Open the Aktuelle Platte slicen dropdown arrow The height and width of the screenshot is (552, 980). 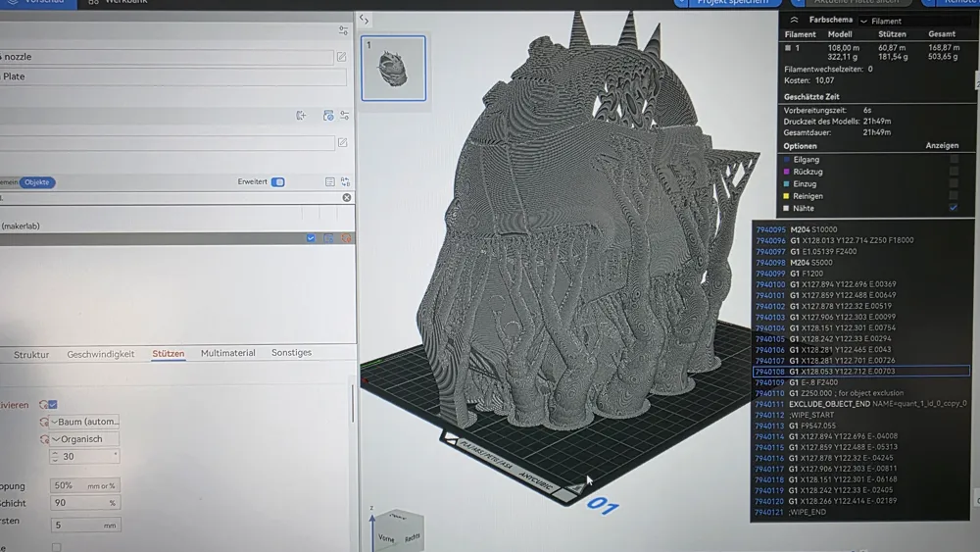[x=800, y=3]
